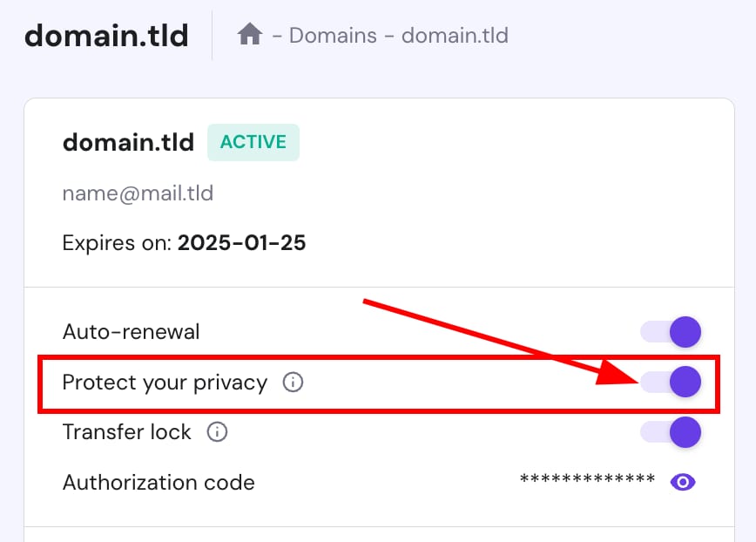Toggle the Auto-renewal switch
Image resolution: width=756 pixels, height=542 pixels.
coord(672,332)
